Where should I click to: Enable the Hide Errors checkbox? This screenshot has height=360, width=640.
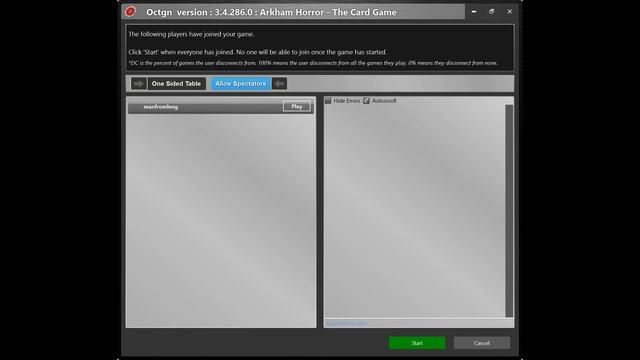[x=328, y=100]
